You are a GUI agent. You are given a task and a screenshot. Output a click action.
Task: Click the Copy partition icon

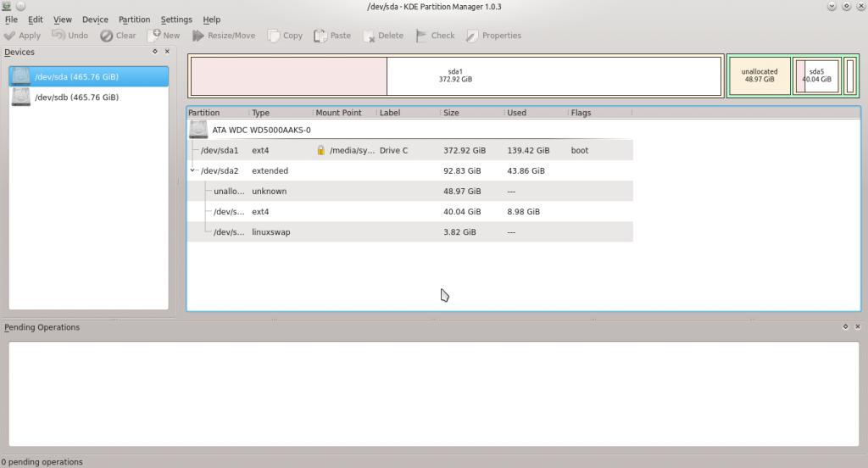coord(274,36)
